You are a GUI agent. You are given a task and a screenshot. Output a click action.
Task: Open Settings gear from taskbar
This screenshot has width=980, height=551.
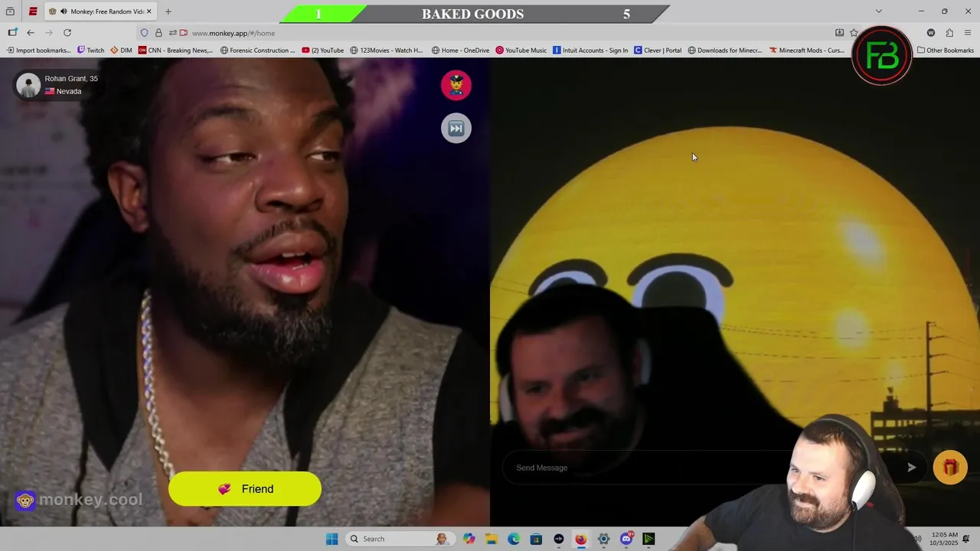coord(603,539)
